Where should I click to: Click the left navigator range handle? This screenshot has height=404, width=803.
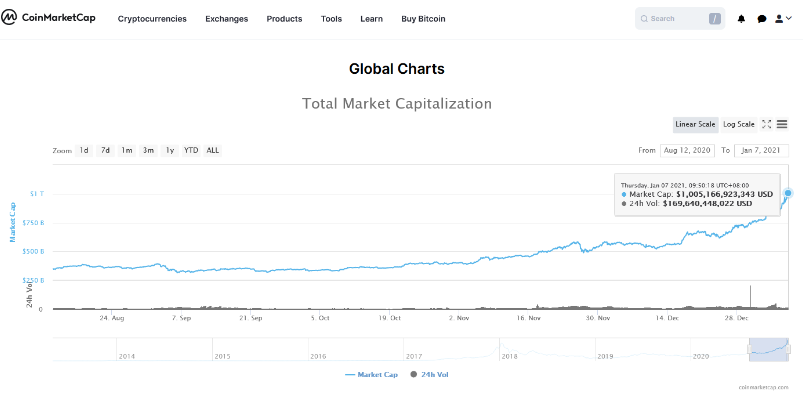749,349
